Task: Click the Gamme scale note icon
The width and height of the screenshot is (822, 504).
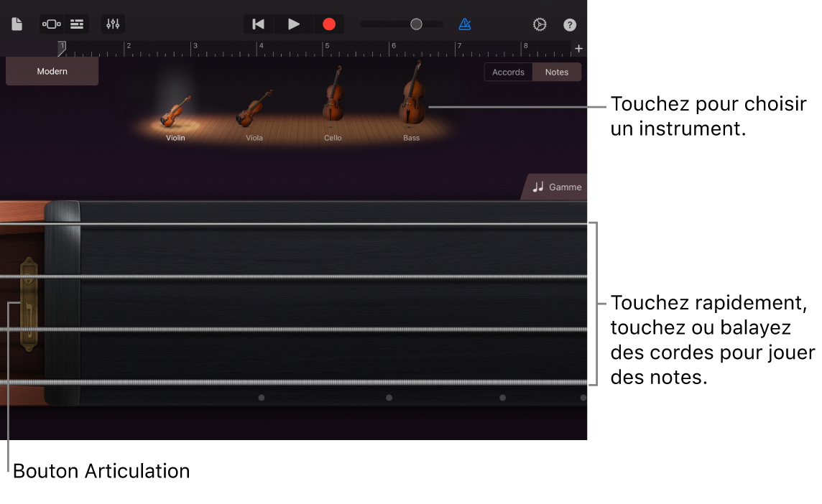Action: pos(538,187)
